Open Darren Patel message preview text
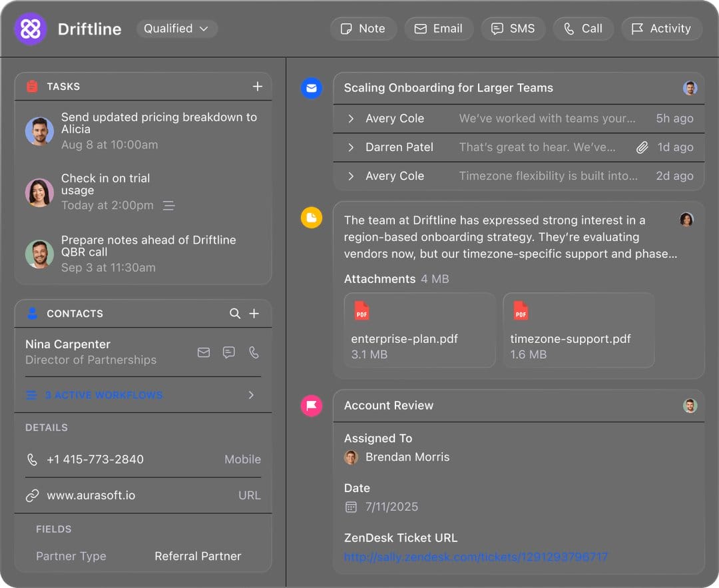 click(537, 147)
